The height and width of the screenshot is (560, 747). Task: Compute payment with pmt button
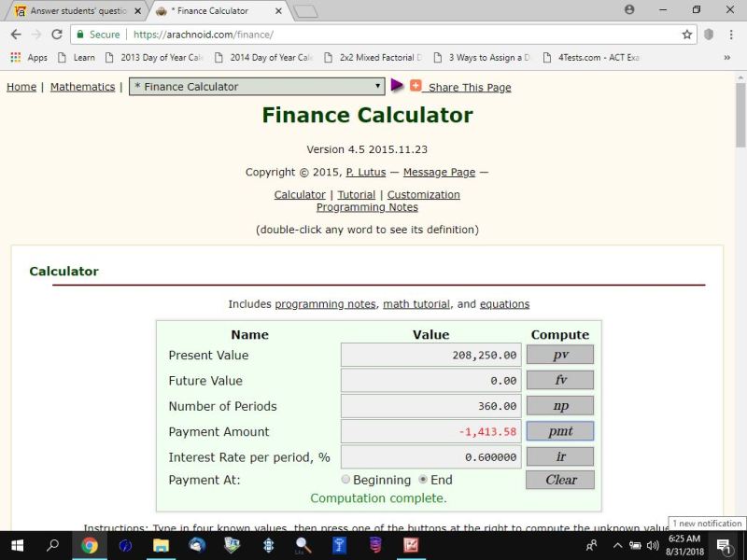click(560, 431)
